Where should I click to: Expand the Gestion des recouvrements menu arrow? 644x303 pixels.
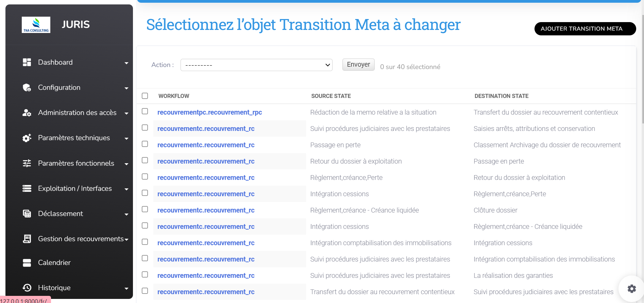click(126, 239)
